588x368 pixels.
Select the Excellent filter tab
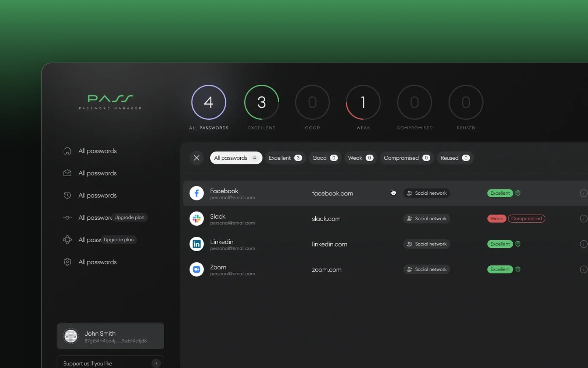tap(286, 158)
